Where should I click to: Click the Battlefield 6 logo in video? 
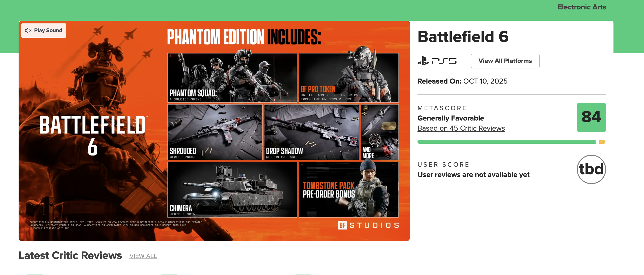[x=93, y=135]
